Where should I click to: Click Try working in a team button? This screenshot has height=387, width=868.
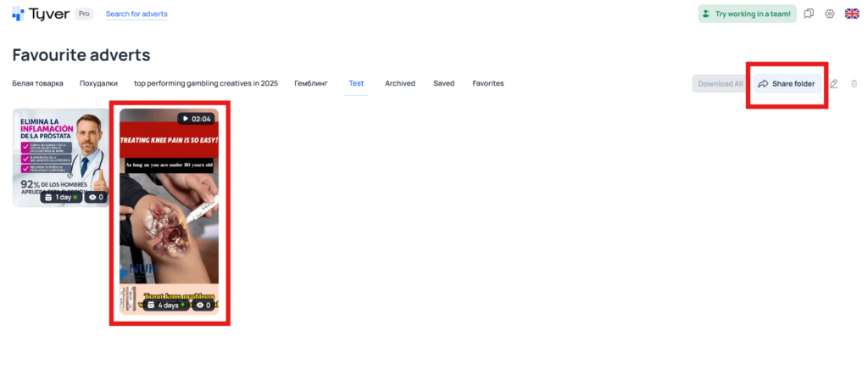pos(747,14)
